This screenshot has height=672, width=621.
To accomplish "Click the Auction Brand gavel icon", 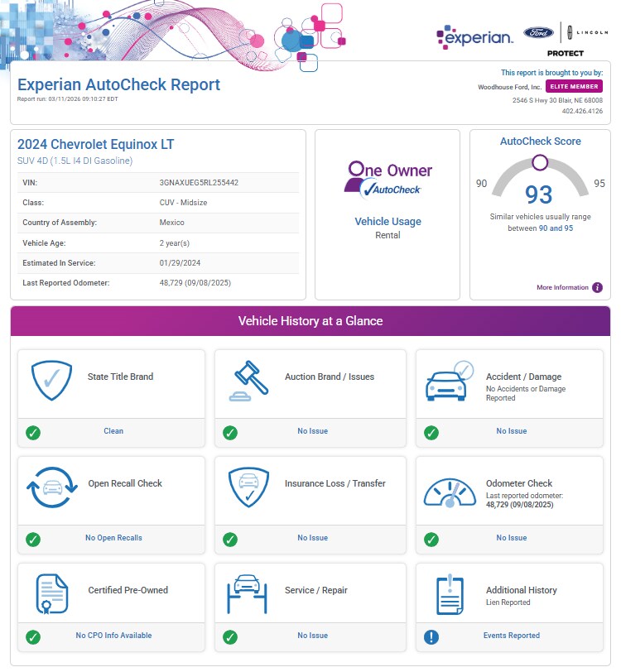I will 248,381.
